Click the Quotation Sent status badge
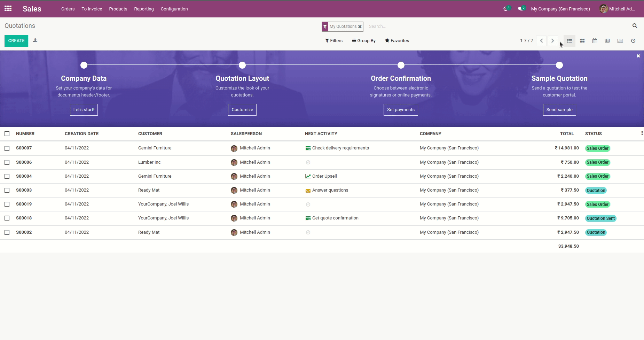The height and width of the screenshot is (340, 644). tap(601, 218)
